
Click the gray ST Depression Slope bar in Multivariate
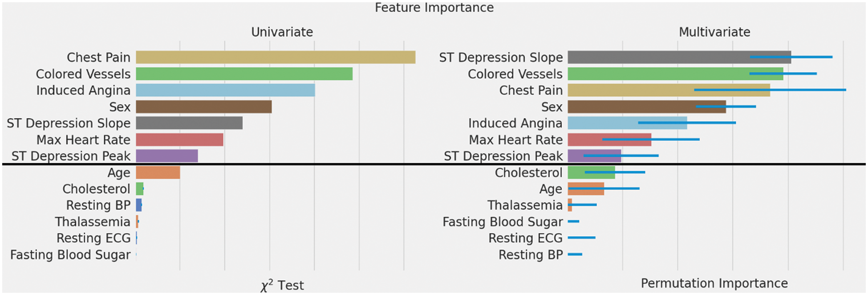click(x=659, y=57)
